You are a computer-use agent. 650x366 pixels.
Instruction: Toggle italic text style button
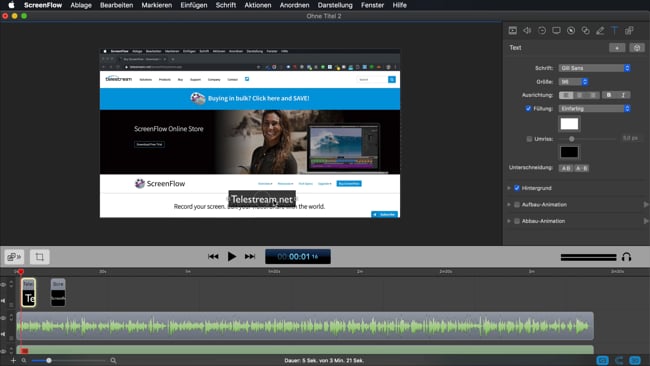click(623, 95)
